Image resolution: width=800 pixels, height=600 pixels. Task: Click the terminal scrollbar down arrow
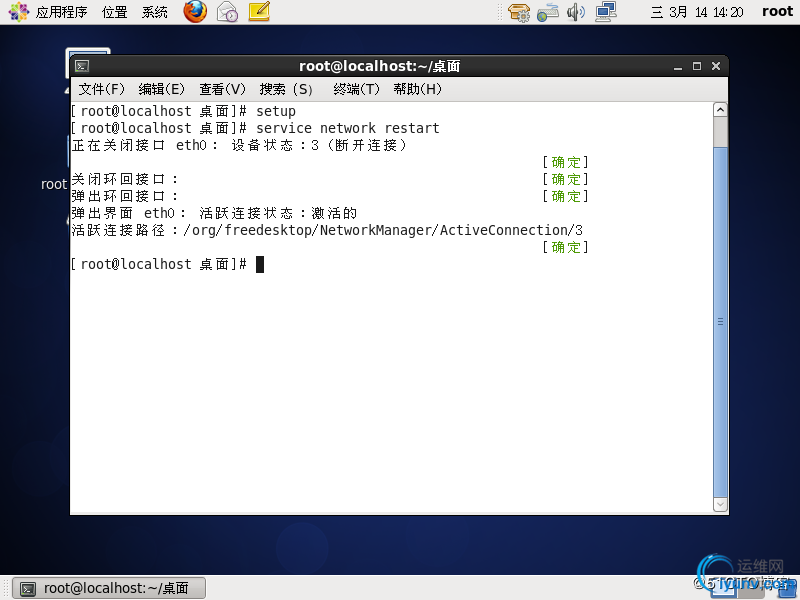pyautogui.click(x=720, y=504)
